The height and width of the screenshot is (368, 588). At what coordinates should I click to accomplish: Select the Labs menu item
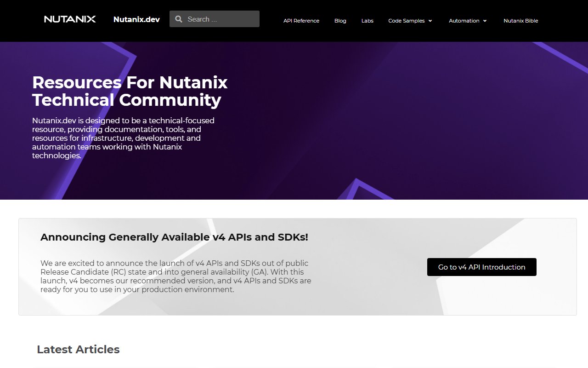coord(367,21)
